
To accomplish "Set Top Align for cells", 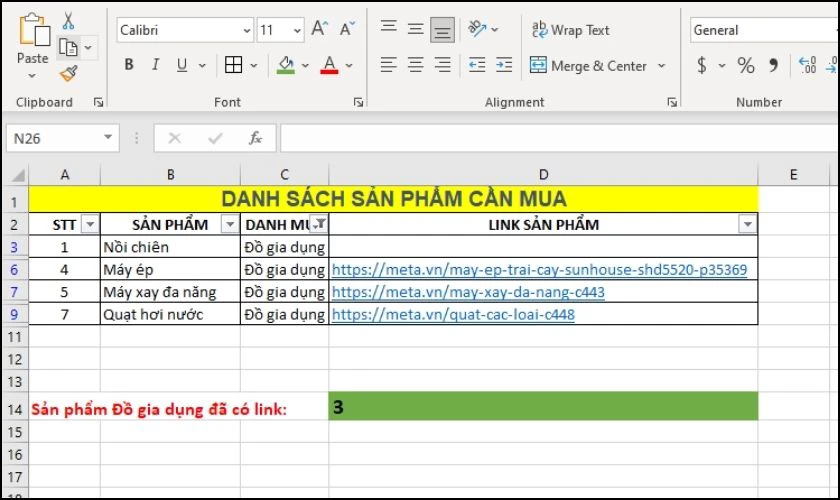I will click(389, 28).
